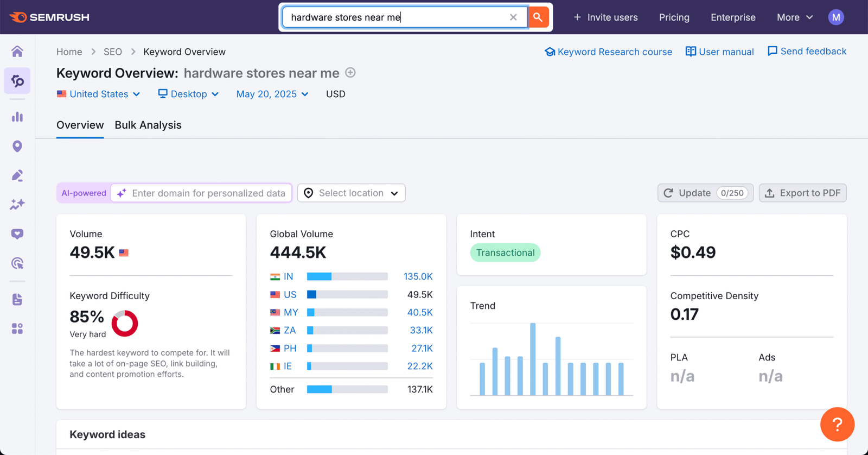Screen dimensions: 868x455
Task: Click the MY country volume link
Action: pos(291,312)
